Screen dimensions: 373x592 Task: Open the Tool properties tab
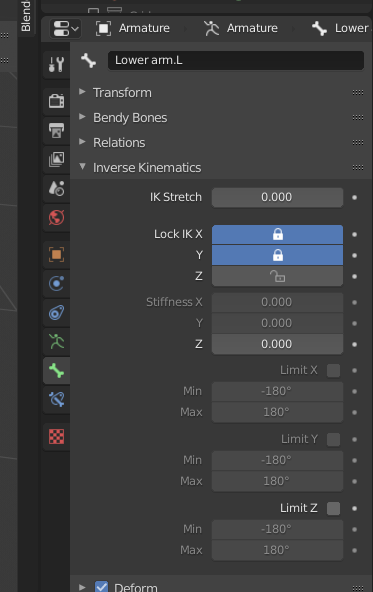click(56, 64)
